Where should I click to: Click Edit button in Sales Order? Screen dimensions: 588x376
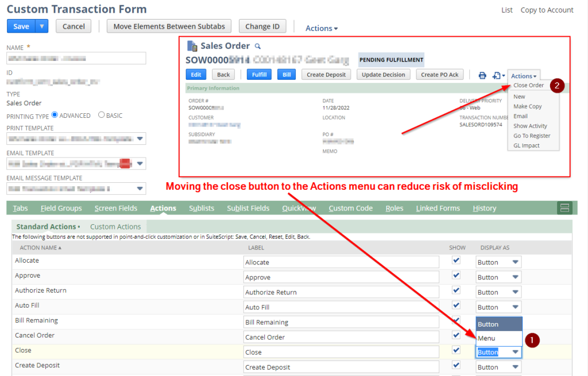196,75
